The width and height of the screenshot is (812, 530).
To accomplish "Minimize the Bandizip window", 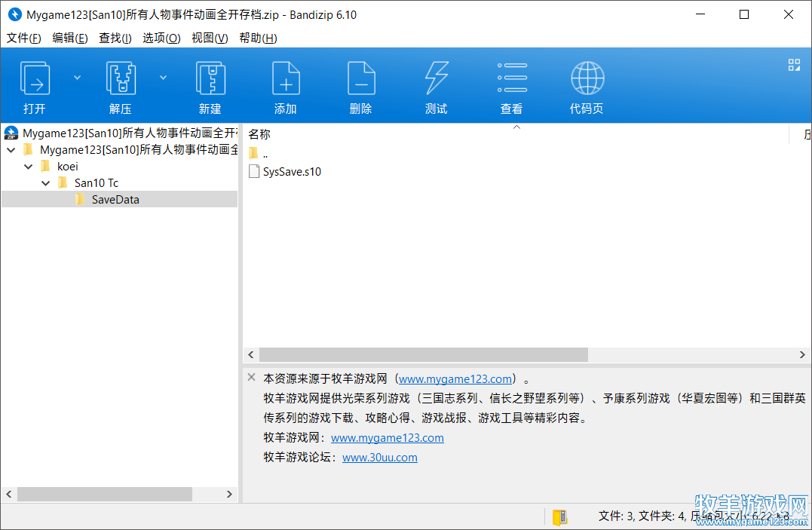I will [700, 14].
